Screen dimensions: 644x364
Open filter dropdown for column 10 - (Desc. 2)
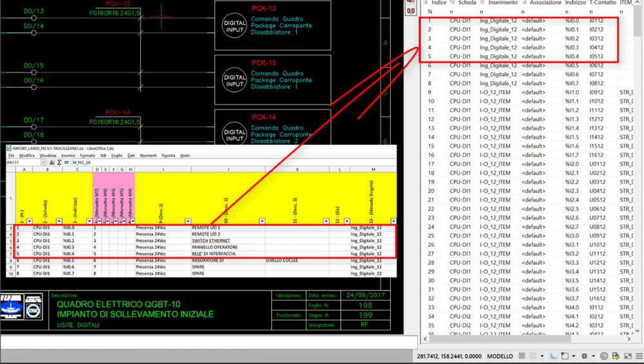(x=261, y=220)
